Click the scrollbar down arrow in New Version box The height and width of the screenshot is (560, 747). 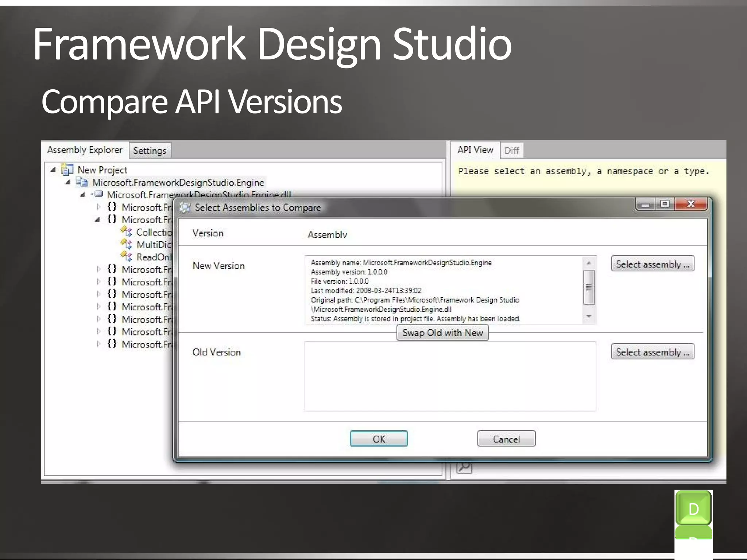tap(589, 316)
